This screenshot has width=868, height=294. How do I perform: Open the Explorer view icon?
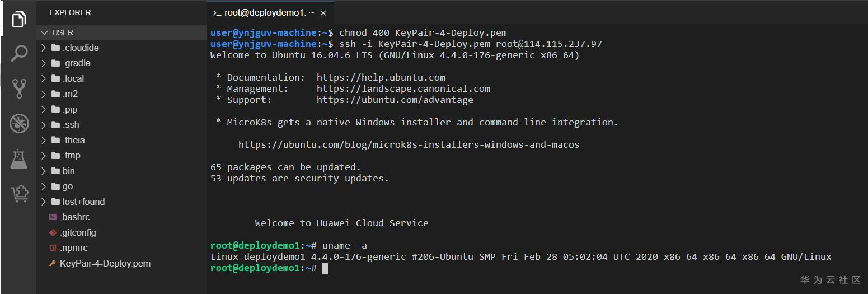(19, 19)
